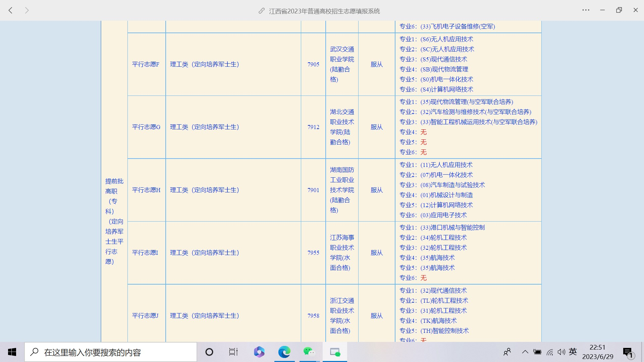This screenshot has width=644, height=362.
Task: Expand hidden tray icons with the chevron
Action: click(525, 352)
